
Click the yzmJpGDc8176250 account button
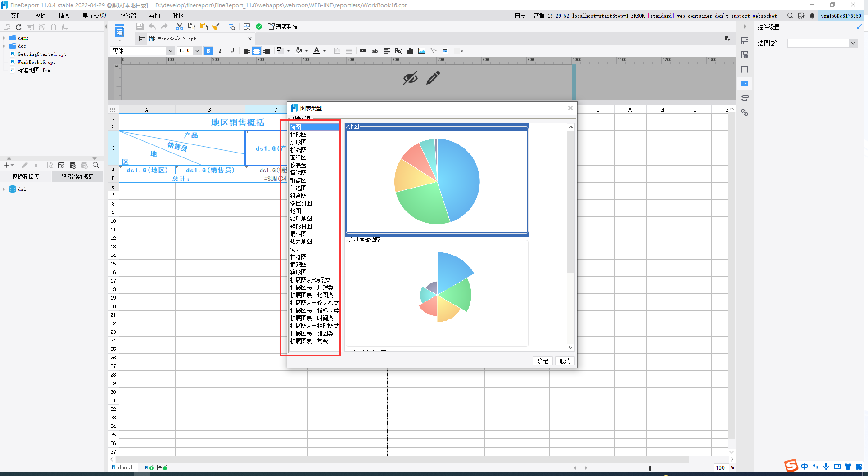841,16
